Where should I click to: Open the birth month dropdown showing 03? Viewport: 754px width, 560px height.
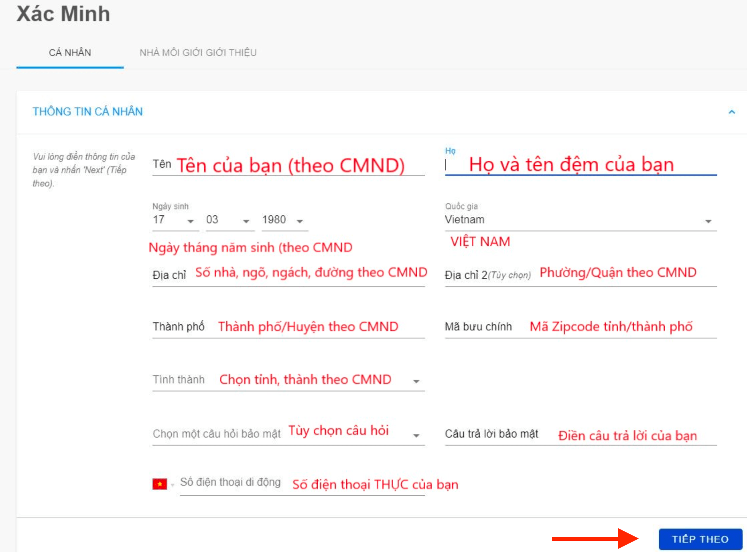[x=229, y=220]
